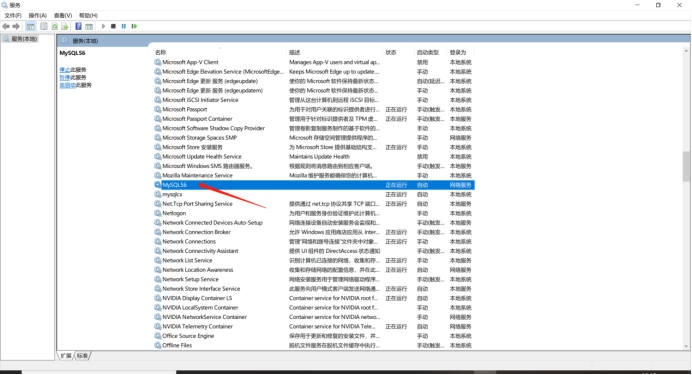Viewport: 692px width, 375px height.
Task: Select Network Connected Devices Auto-Setup row
Action: (x=314, y=223)
